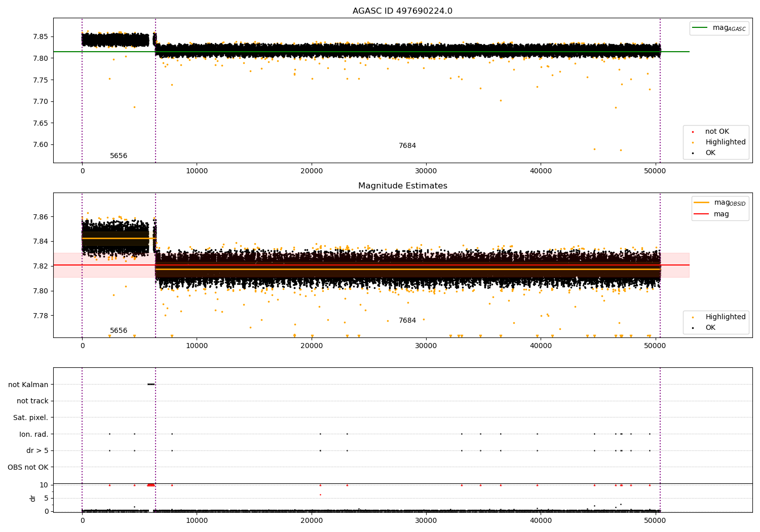Click the 'Highlighted' legend entry in Magnitude Estimates plot

725,317
